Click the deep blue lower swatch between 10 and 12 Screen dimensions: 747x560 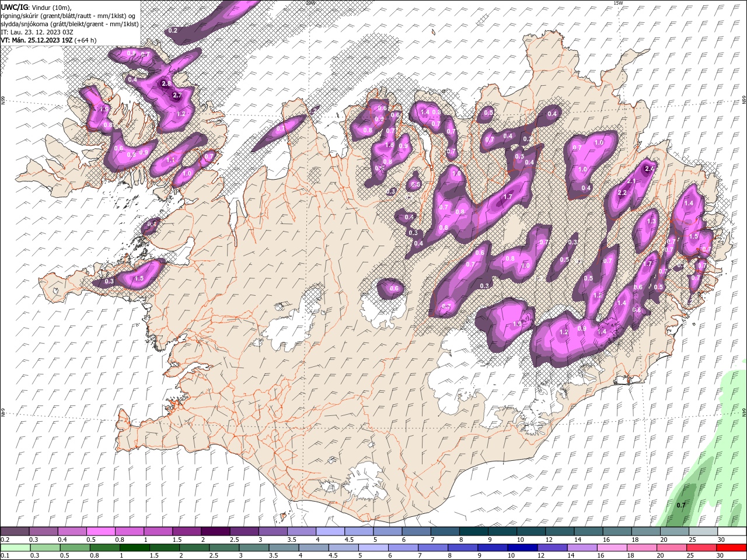(522, 548)
